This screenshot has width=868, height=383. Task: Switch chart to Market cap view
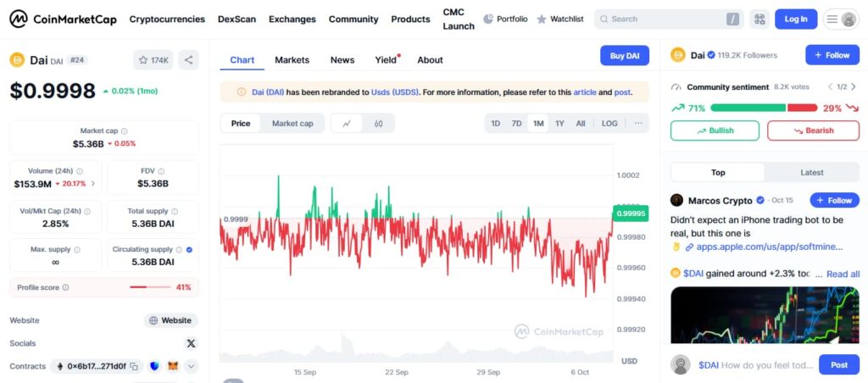(x=292, y=124)
